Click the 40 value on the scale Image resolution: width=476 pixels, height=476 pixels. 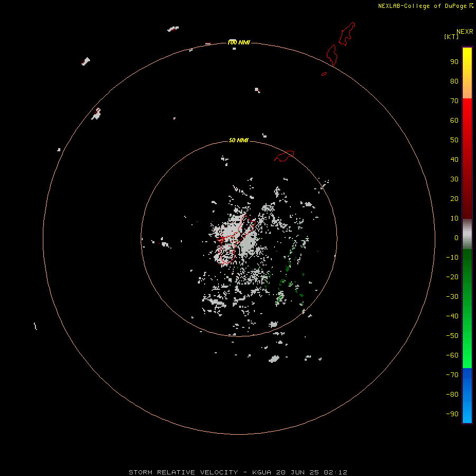(454, 159)
